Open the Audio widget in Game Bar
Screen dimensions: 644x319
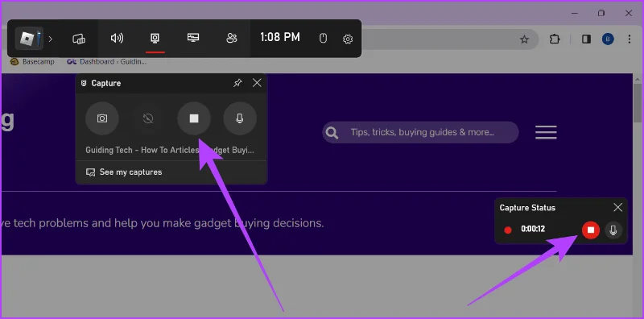point(117,38)
